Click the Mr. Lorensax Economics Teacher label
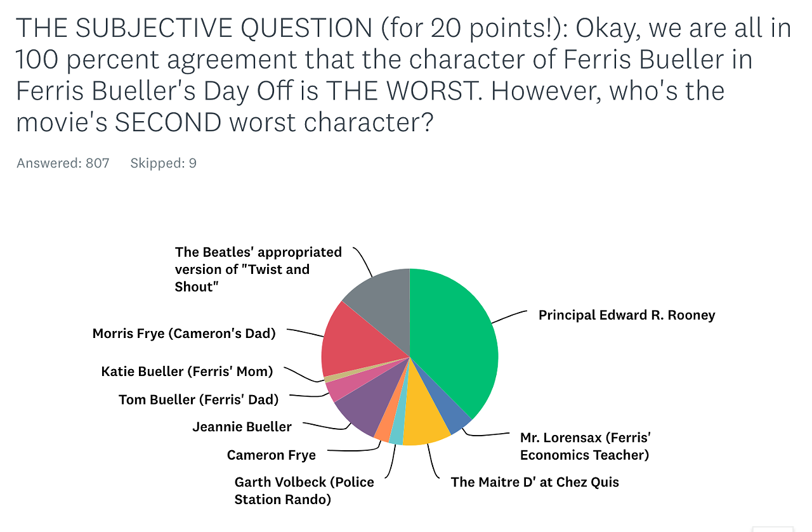This screenshot has height=532, width=812. pyautogui.click(x=586, y=446)
